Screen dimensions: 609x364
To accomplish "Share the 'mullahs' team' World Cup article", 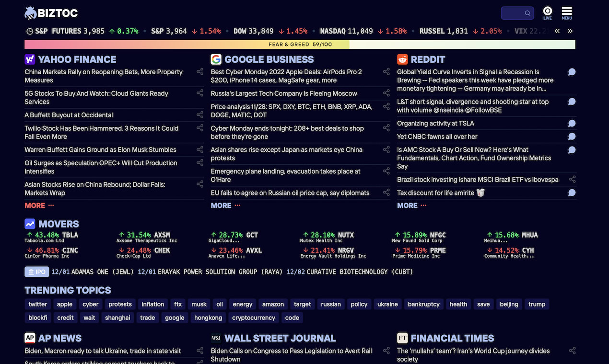I will 572,351.
